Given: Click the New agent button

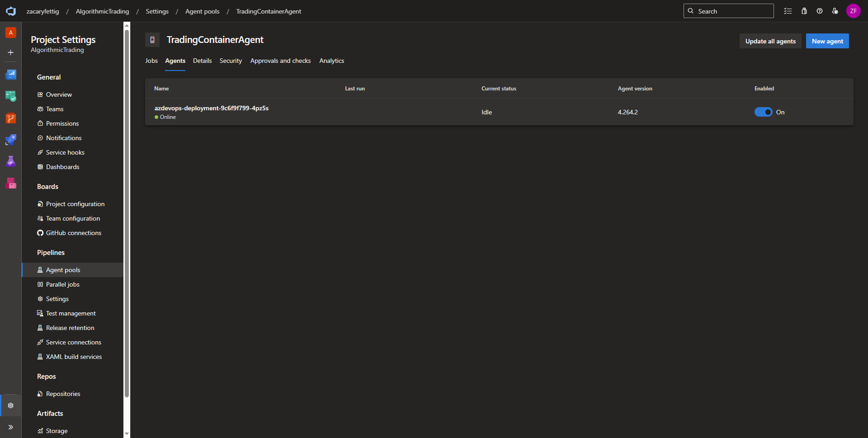Looking at the screenshot, I should click(827, 41).
